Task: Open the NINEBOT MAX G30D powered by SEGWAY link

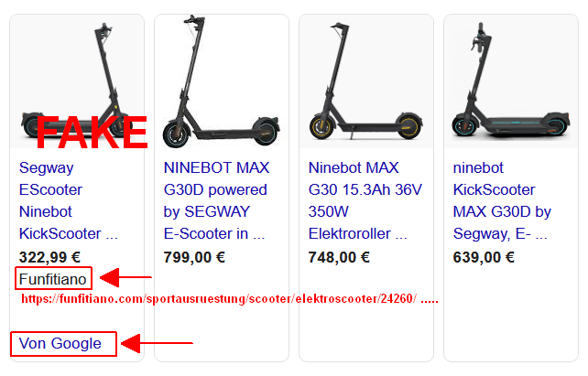Action: (x=216, y=200)
